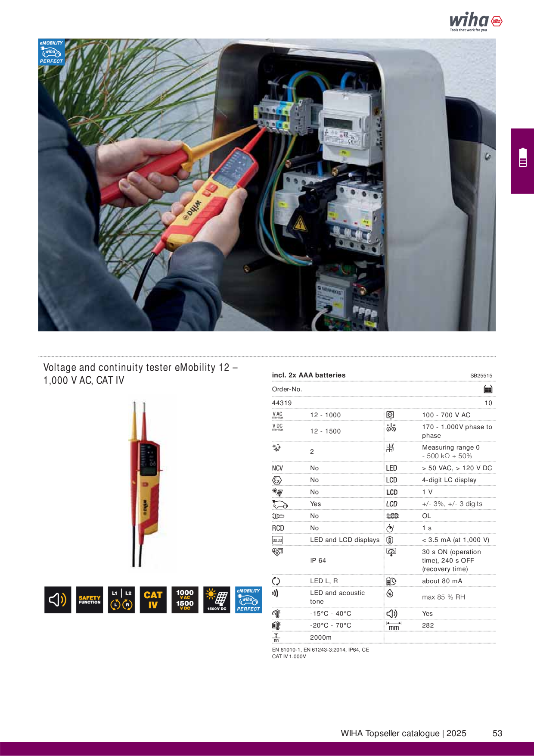
Task: Click the altitude icon beside 2000m
Action: coord(276,637)
